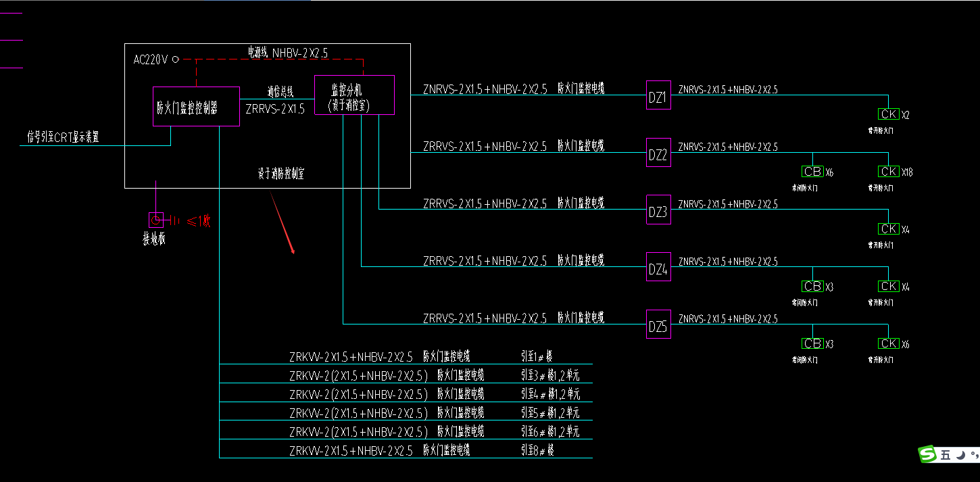This screenshot has height=482, width=980.
Task: Click the 常开防火门 caption under CK X18
Action: [x=881, y=189]
